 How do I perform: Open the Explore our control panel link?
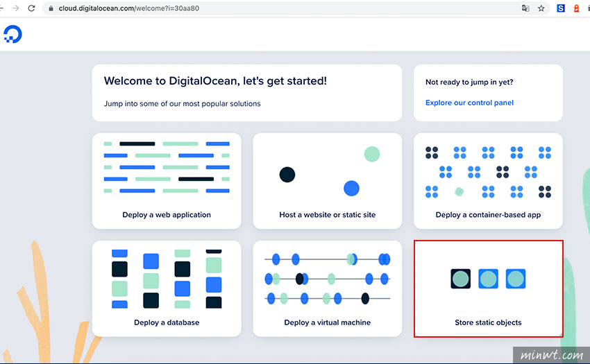coord(469,103)
